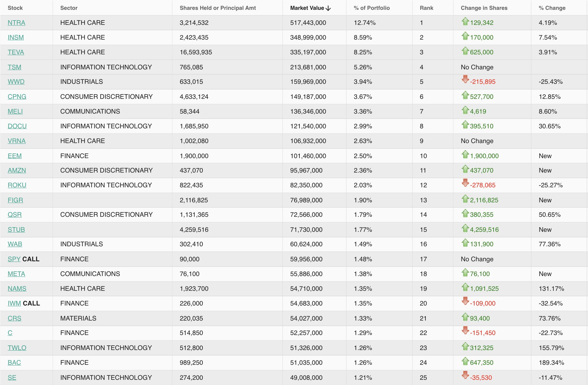The width and height of the screenshot is (588, 385).
Task: Click green up arrow beside NTRA 129,342
Action: 465,21
